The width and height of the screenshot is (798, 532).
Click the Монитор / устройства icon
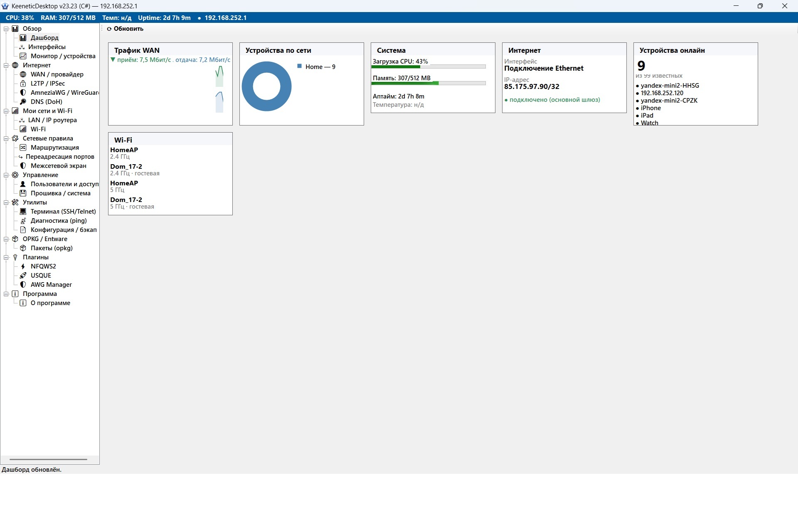(x=23, y=56)
